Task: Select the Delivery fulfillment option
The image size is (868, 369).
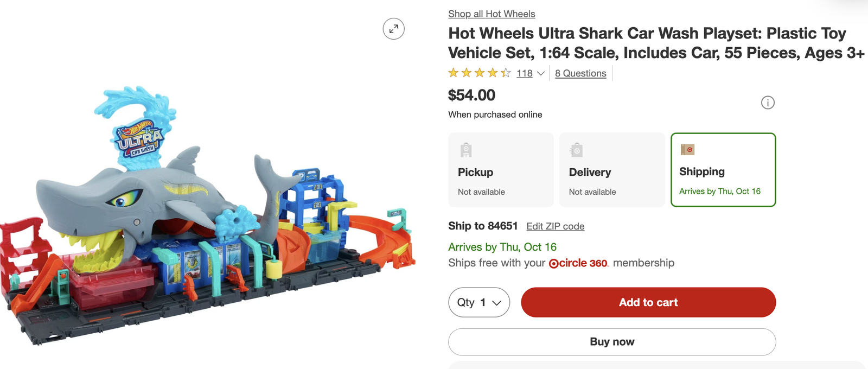Action: 611,170
